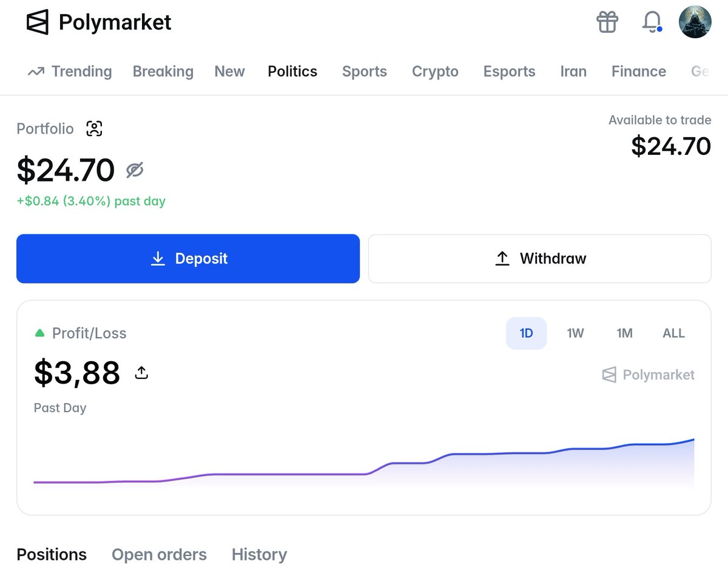Click the profit/loss line chart
Image resolution: width=728 pixels, height=578 pixels.
point(364,462)
